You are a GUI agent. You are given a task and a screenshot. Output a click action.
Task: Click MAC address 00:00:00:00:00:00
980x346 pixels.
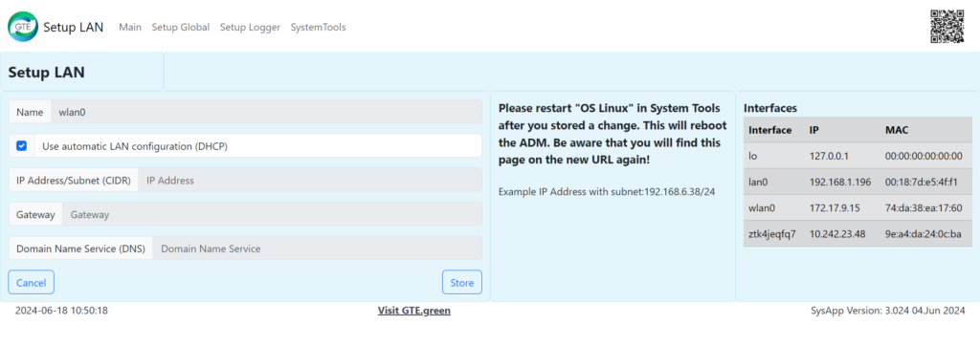(x=924, y=156)
